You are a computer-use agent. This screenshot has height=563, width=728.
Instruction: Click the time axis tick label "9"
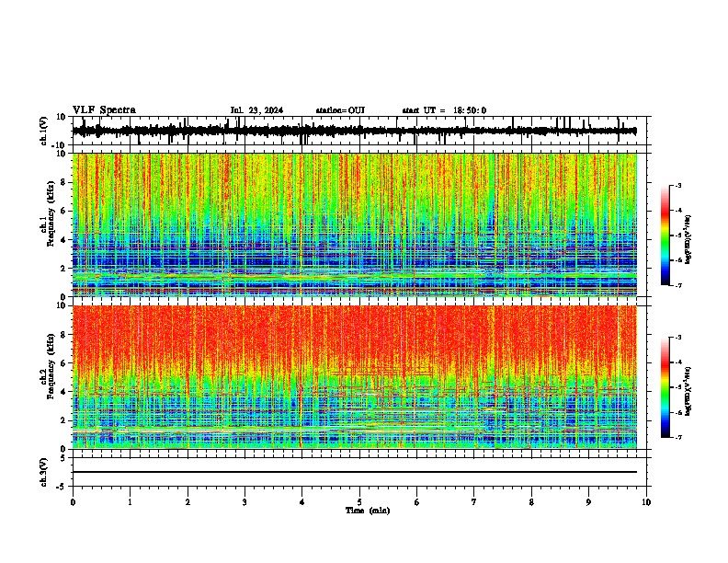click(588, 502)
